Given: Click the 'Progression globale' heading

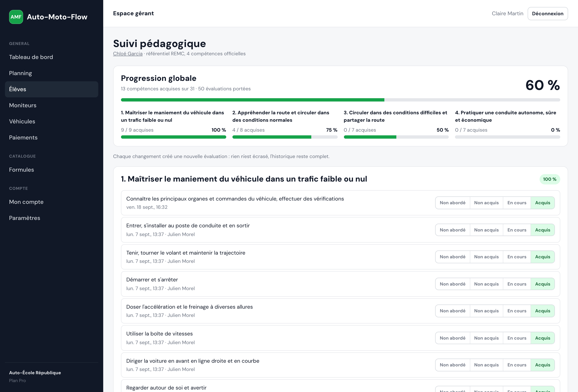Looking at the screenshot, I should (x=159, y=78).
